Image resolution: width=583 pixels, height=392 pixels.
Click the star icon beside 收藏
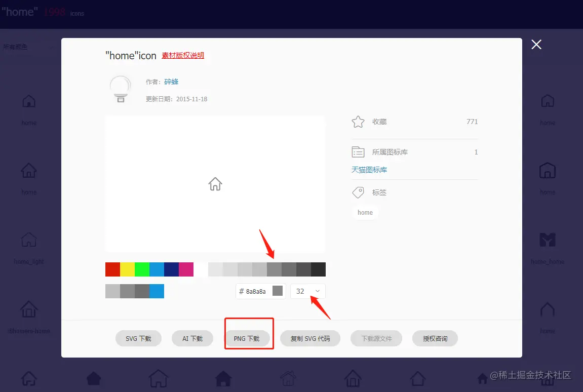(x=358, y=122)
